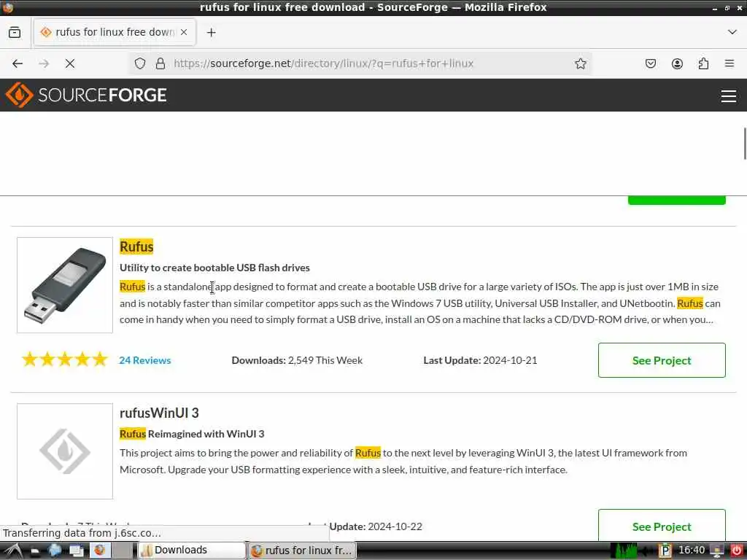Click the taskbar window switcher icon
This screenshot has height=560, width=747.
76,551
